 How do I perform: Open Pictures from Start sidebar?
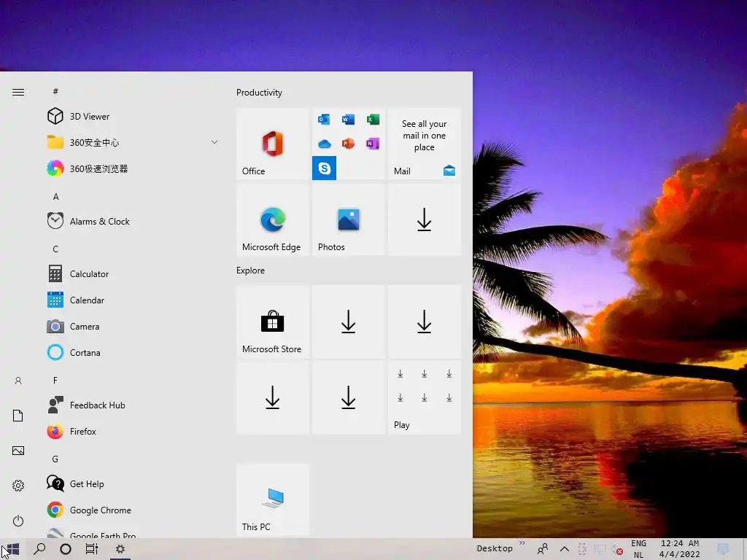tap(18, 451)
